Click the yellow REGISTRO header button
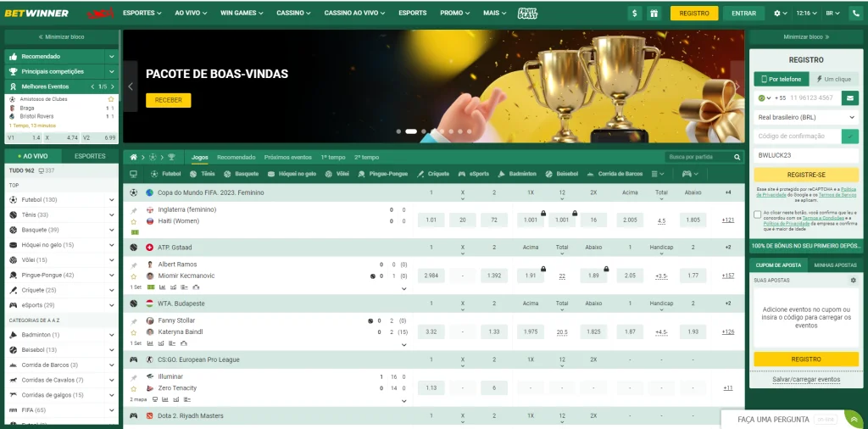 (694, 14)
